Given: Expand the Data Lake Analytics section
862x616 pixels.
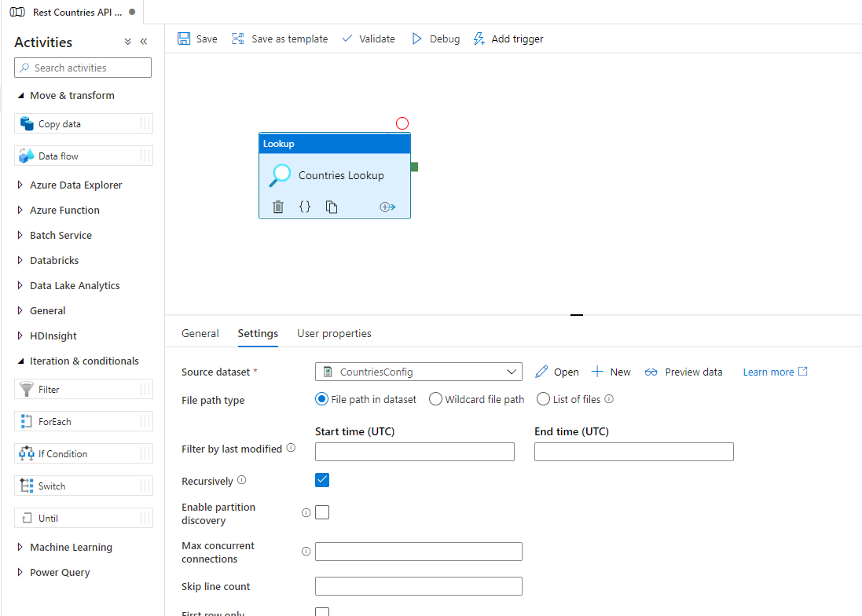Looking at the screenshot, I should (x=20, y=285).
